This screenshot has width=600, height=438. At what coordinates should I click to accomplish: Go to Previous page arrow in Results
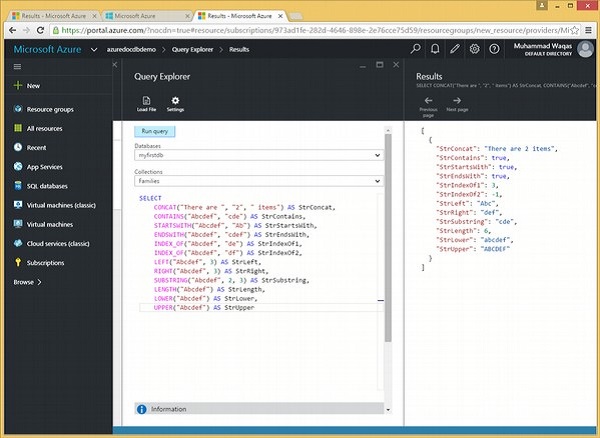click(x=429, y=100)
